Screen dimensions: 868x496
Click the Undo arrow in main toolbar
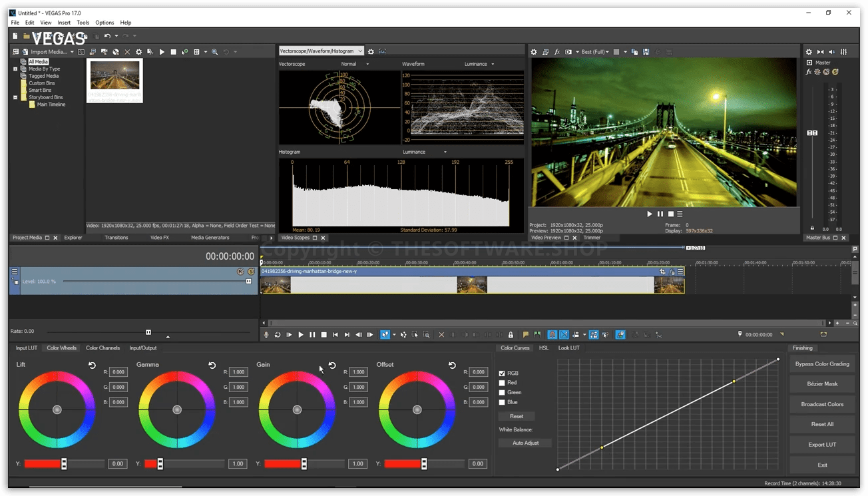pos(107,36)
